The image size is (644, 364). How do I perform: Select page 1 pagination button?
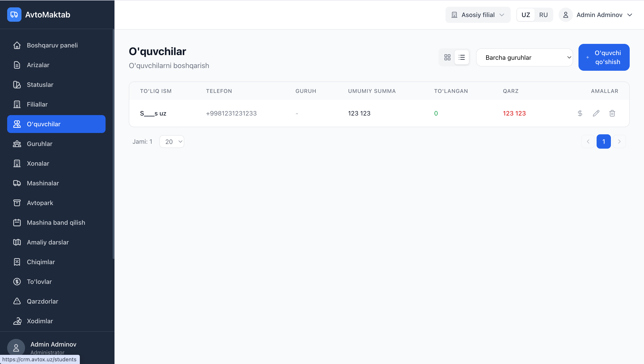[604, 142]
